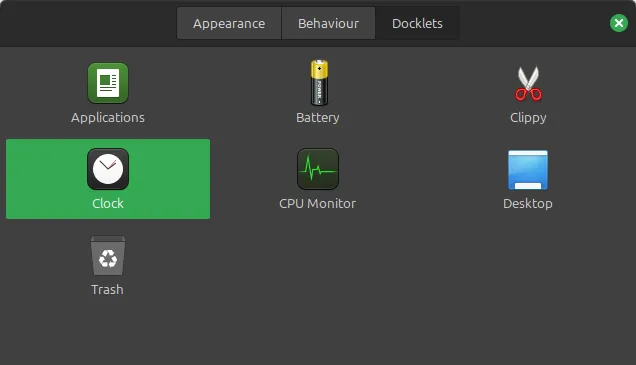Viewport: 636px width, 365px height.
Task: Click the Applications text label
Action: pos(108,118)
